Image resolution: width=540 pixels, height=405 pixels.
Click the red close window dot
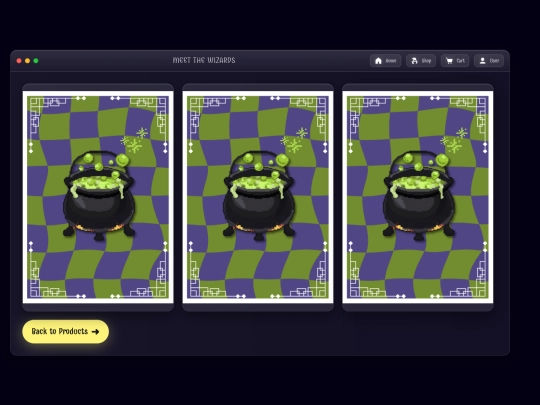[x=19, y=61]
